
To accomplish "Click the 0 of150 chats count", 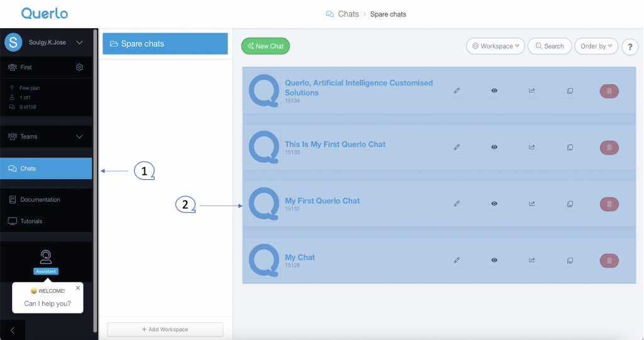I will pyautogui.click(x=28, y=107).
